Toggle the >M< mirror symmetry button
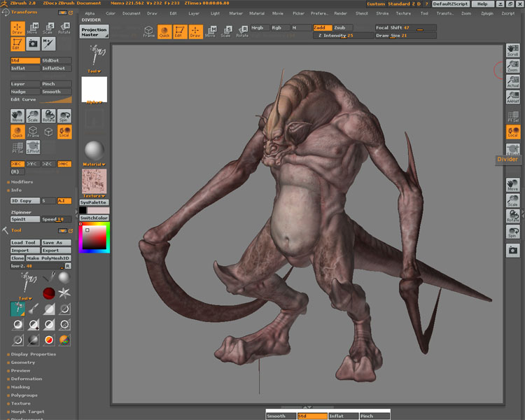The width and height of the screenshot is (525, 420). click(x=64, y=164)
